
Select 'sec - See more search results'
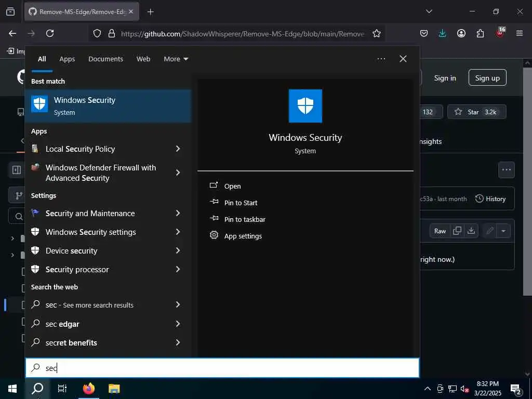[x=89, y=305]
